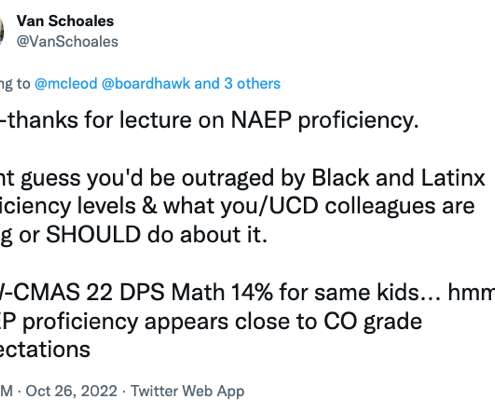Click the @VanSchoales handle
Screen dimensions: 495x413
tap(67, 42)
